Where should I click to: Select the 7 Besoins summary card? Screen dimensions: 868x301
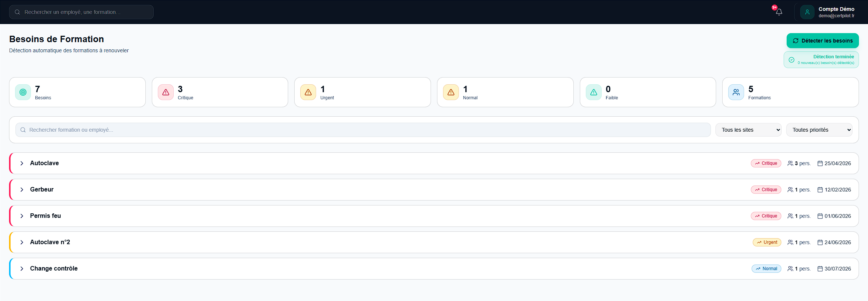coord(77,92)
